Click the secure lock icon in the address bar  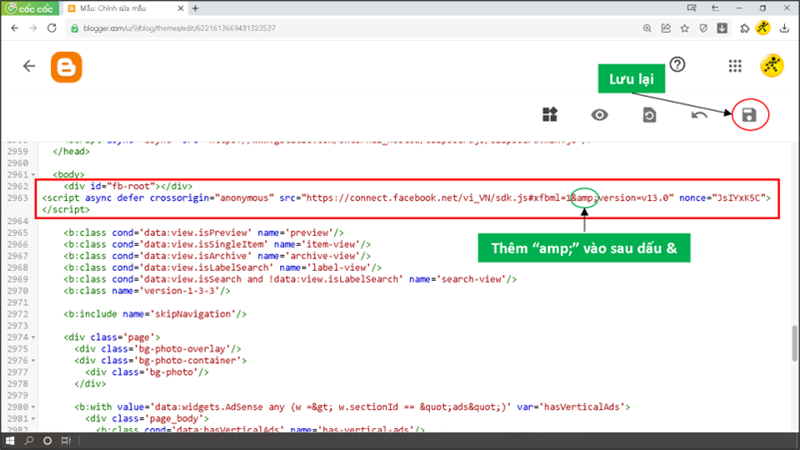point(74,28)
